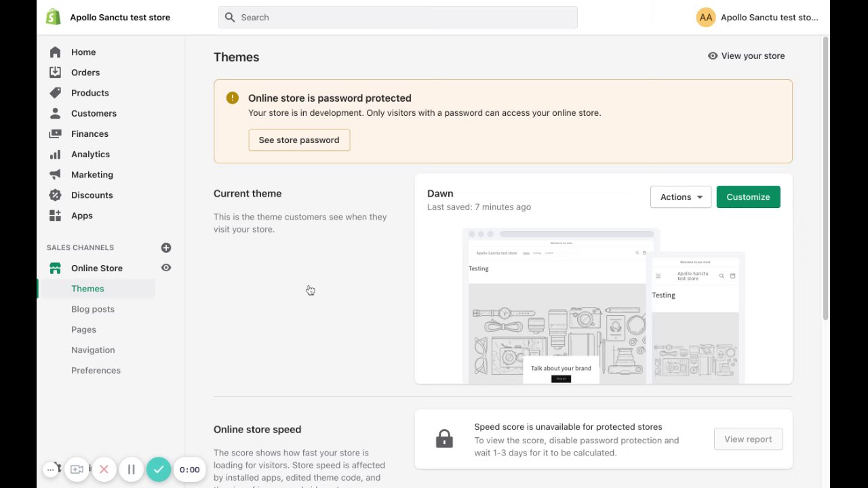Click the Apps grid icon
868x488 pixels.
[x=56, y=216]
